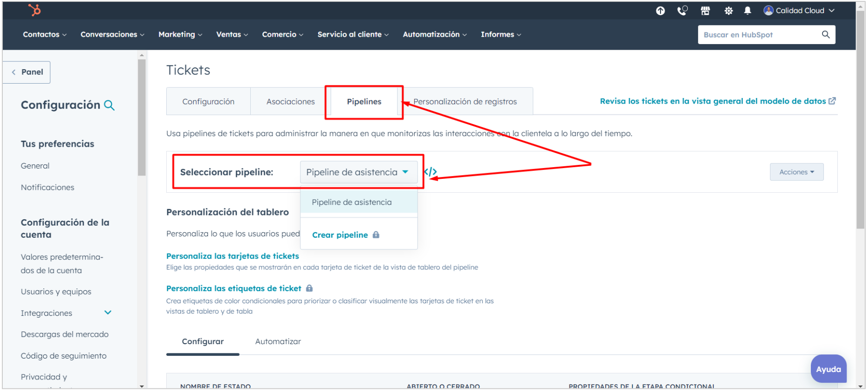
Task: Open the calling phone icon
Action: coord(682,11)
